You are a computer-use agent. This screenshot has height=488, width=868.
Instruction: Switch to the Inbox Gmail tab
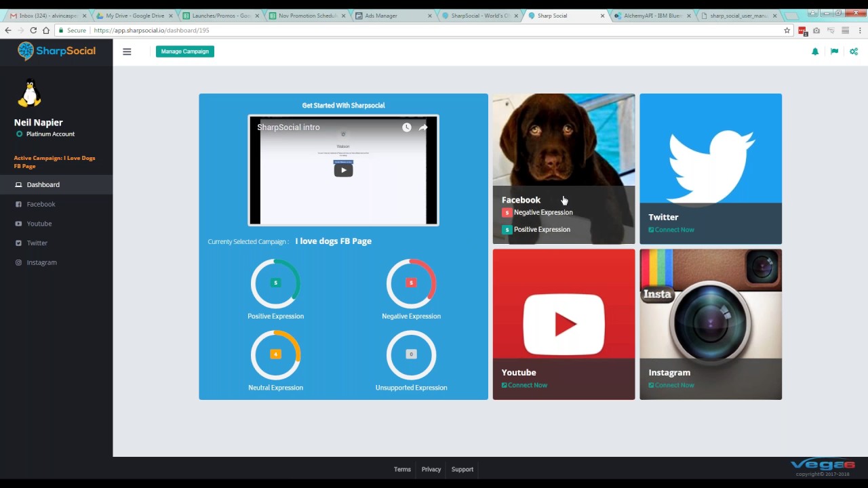point(46,16)
